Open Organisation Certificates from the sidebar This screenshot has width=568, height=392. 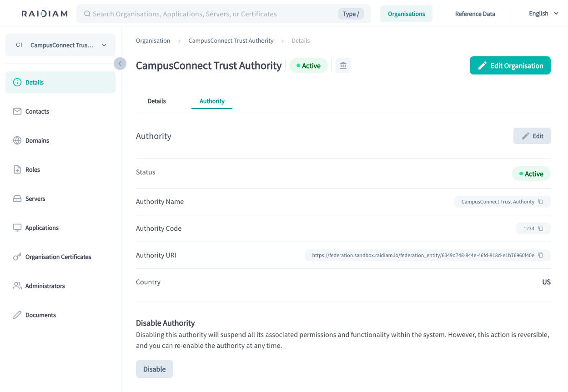pyautogui.click(x=57, y=257)
